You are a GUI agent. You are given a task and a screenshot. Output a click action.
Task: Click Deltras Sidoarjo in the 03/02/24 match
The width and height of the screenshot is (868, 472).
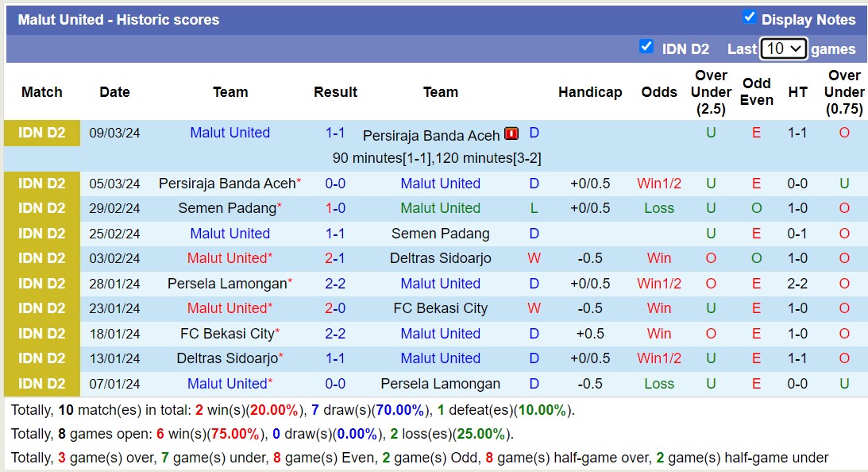point(440,258)
